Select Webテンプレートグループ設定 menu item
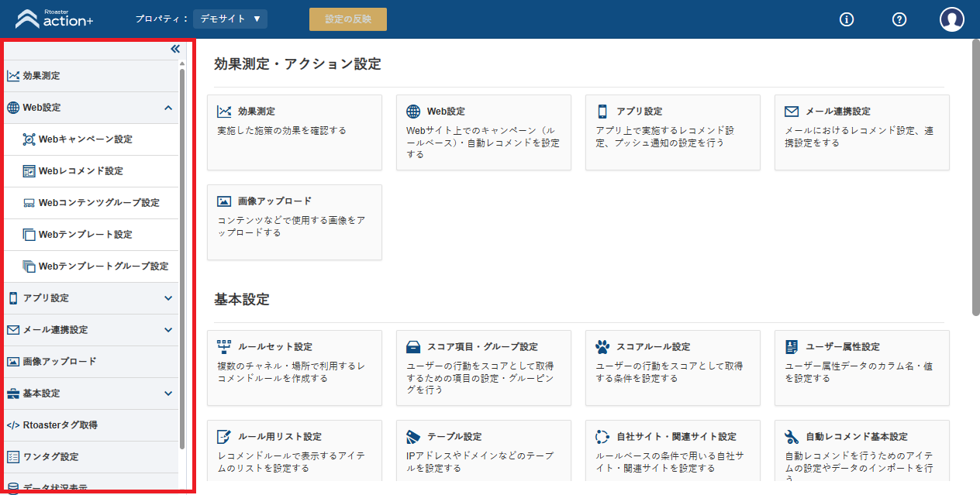Screen dimensions: 980x495 91,266
